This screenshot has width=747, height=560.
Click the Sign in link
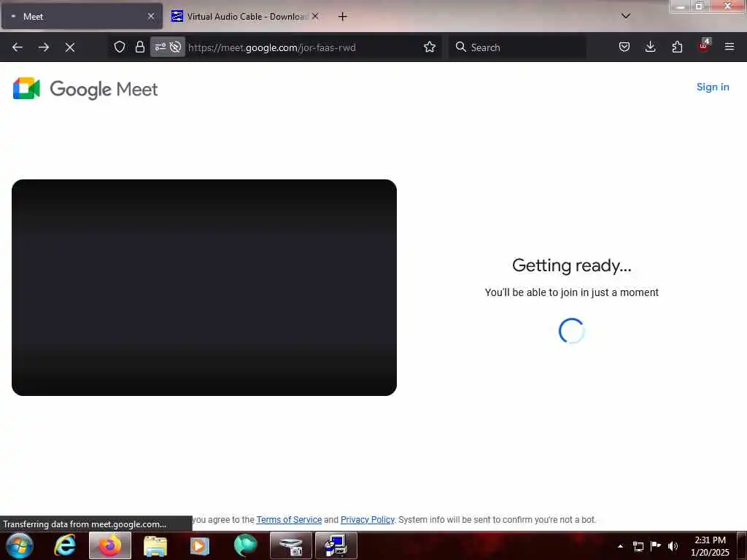coord(713,87)
